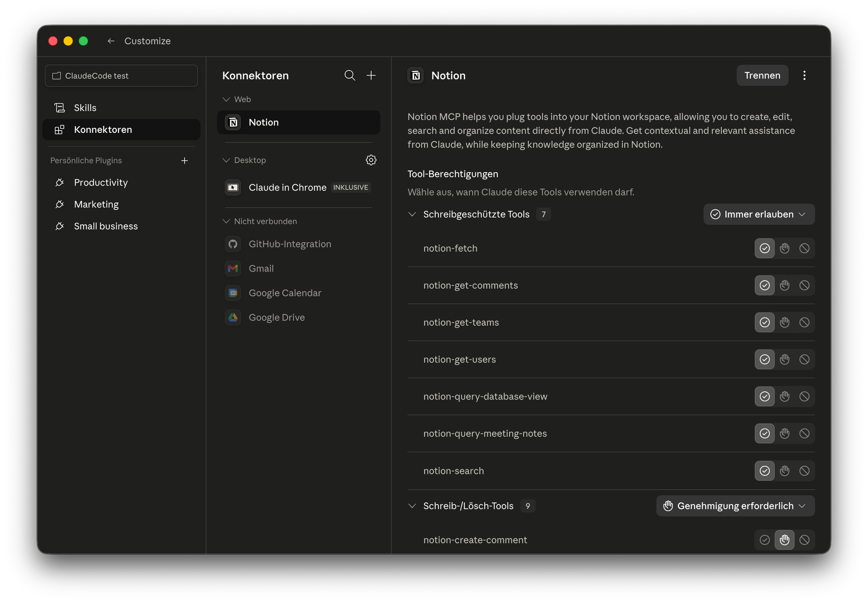Set notion-query-meeting-notes to require approval

(x=785, y=433)
